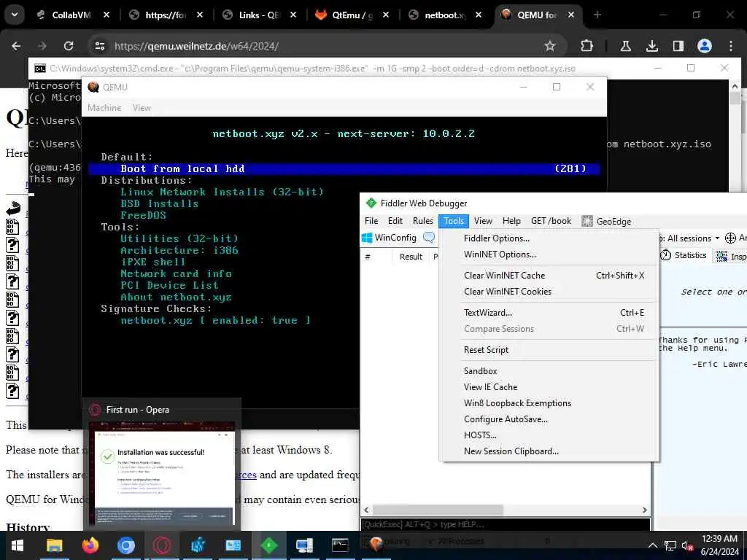747x560 pixels.
Task: Select Clear WinINET Cache
Action: (x=505, y=275)
